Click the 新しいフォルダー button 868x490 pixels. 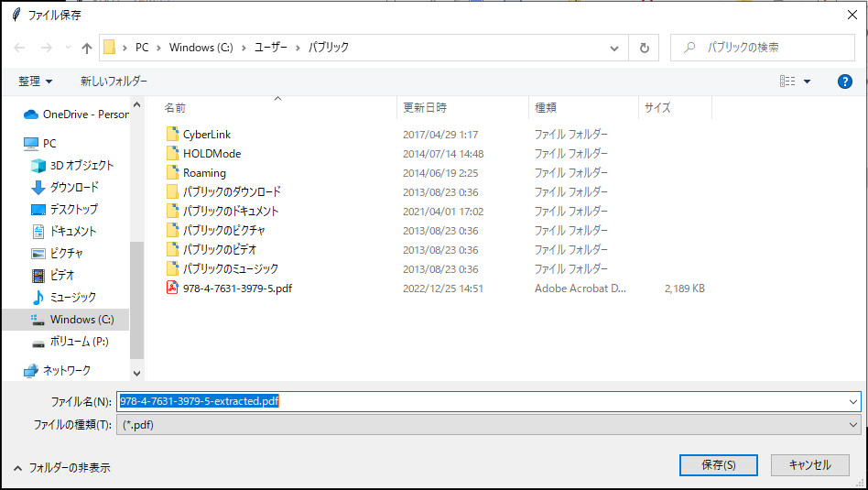tap(114, 82)
